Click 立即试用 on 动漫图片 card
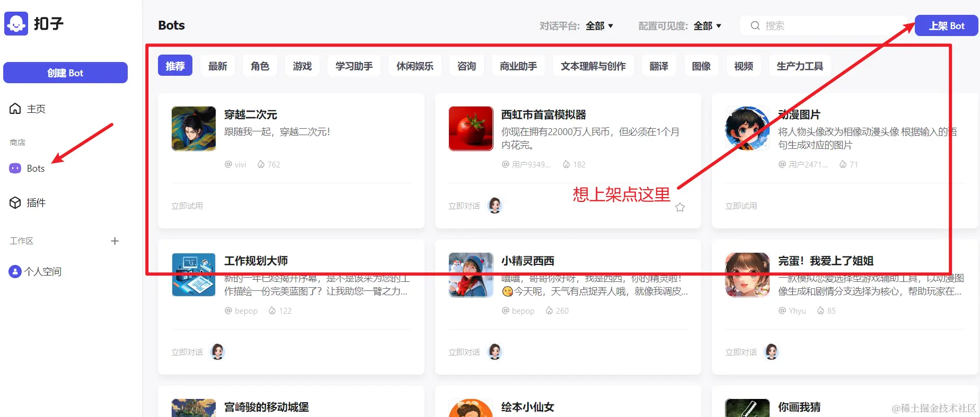Viewport: 980px width, 417px height. [x=741, y=206]
